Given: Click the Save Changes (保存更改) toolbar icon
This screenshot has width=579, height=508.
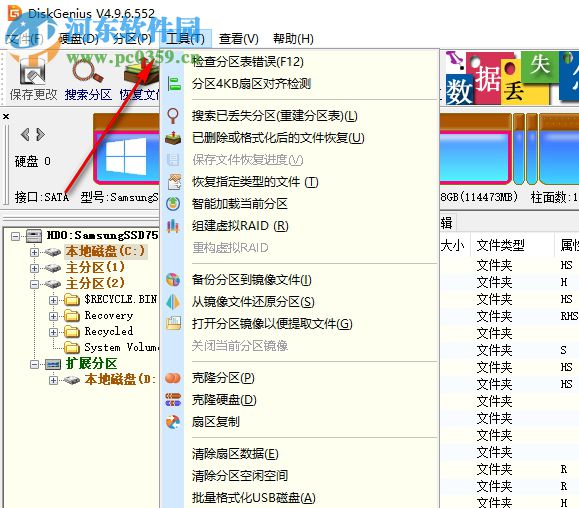Looking at the screenshot, I should tap(32, 72).
